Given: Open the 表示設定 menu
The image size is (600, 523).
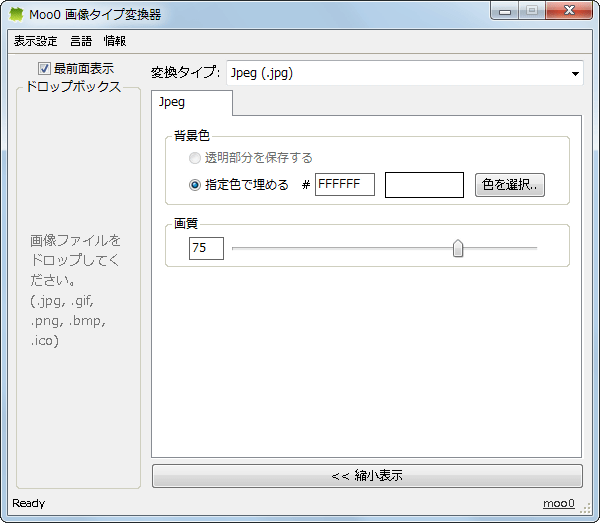Looking at the screenshot, I should click(x=35, y=41).
